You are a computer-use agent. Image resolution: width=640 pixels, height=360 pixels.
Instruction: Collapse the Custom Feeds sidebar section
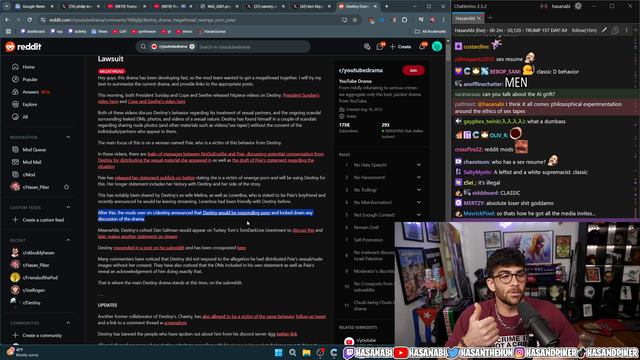[68, 207]
